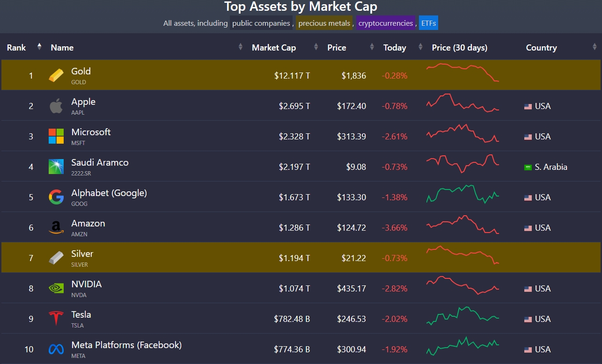Click Amazon's daily change -3.66%
Screen dimensions: 602x364
coord(395,228)
